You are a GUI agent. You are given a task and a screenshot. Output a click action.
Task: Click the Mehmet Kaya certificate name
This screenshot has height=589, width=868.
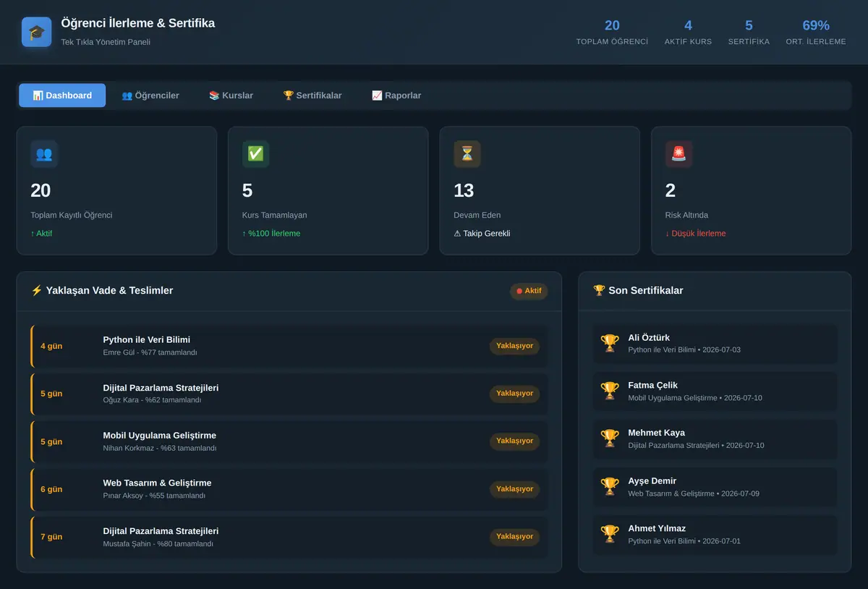point(657,433)
